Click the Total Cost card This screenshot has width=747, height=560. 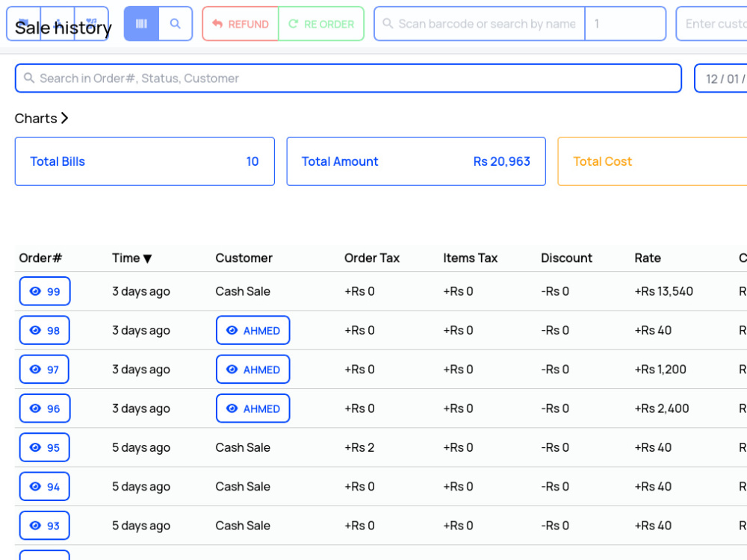coord(652,161)
